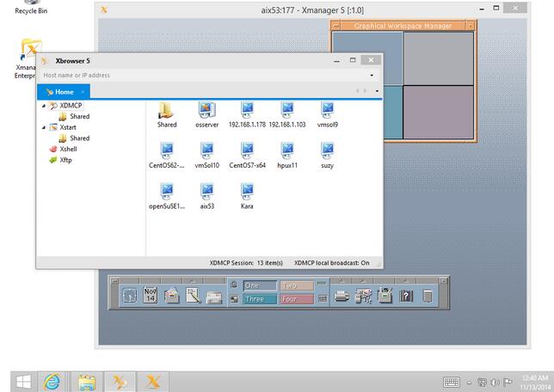
Task: Switch to workspace One
Action: pyautogui.click(x=260, y=285)
